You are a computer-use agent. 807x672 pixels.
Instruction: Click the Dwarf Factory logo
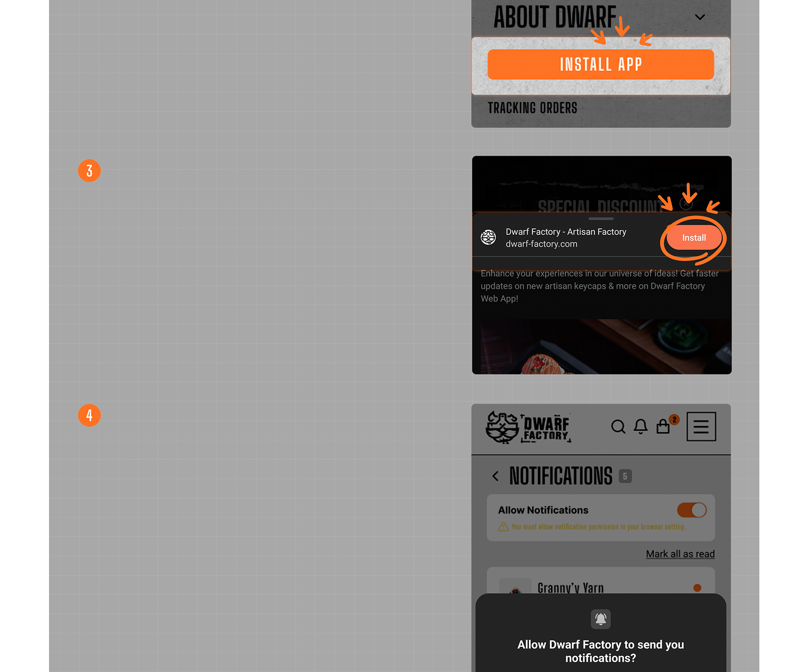coord(528,427)
